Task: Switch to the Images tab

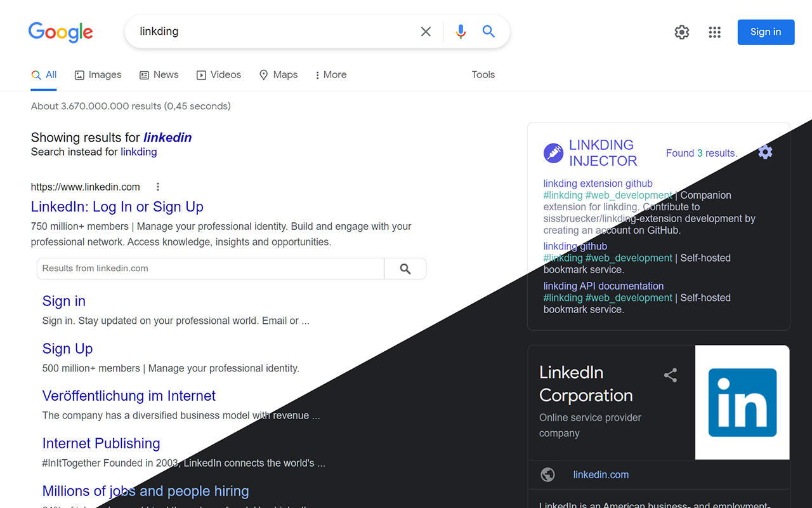Action: coord(98,74)
